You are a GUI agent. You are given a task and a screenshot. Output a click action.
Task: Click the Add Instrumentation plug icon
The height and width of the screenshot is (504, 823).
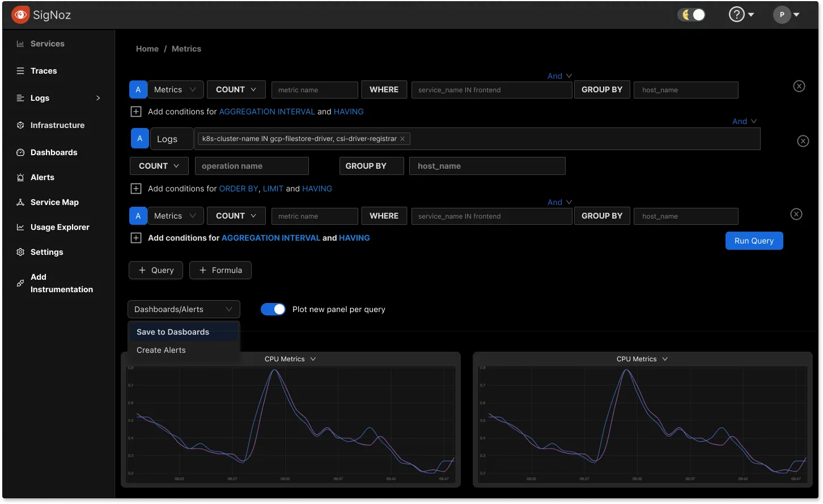pyautogui.click(x=20, y=283)
